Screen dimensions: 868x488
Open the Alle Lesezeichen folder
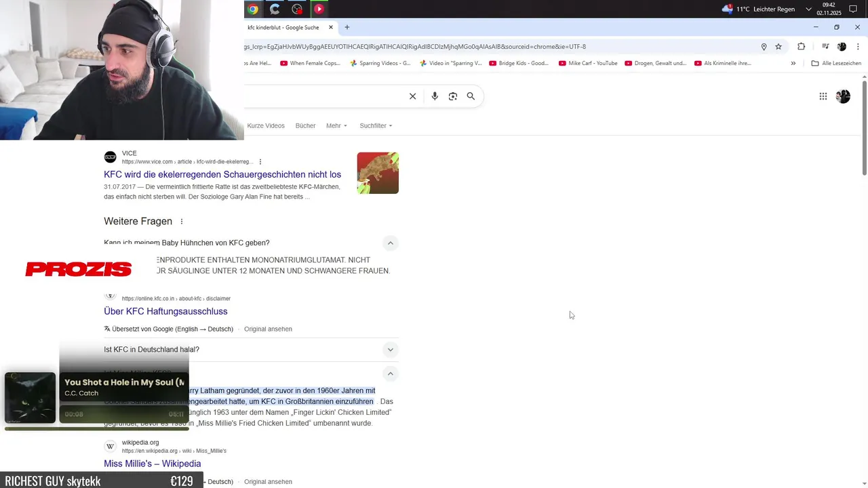point(836,63)
